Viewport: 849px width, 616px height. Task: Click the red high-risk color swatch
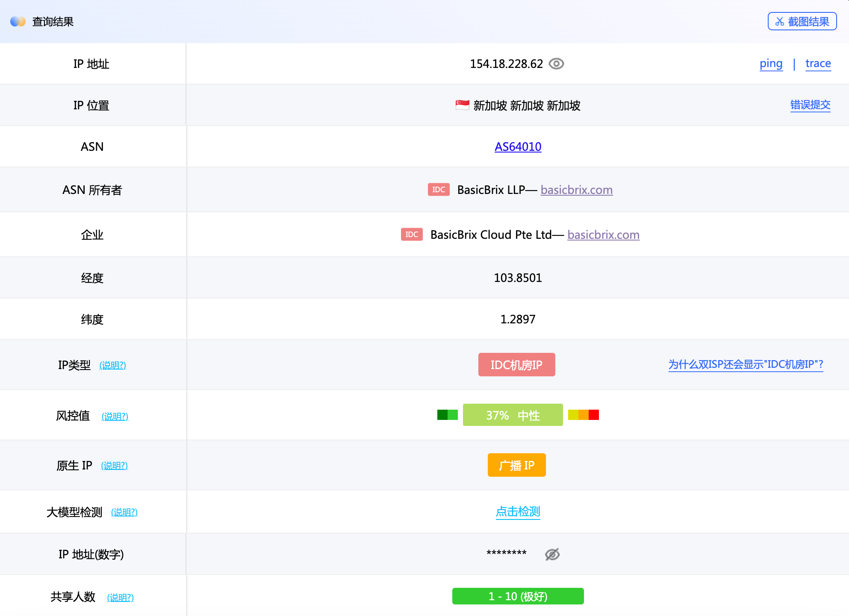[593, 415]
